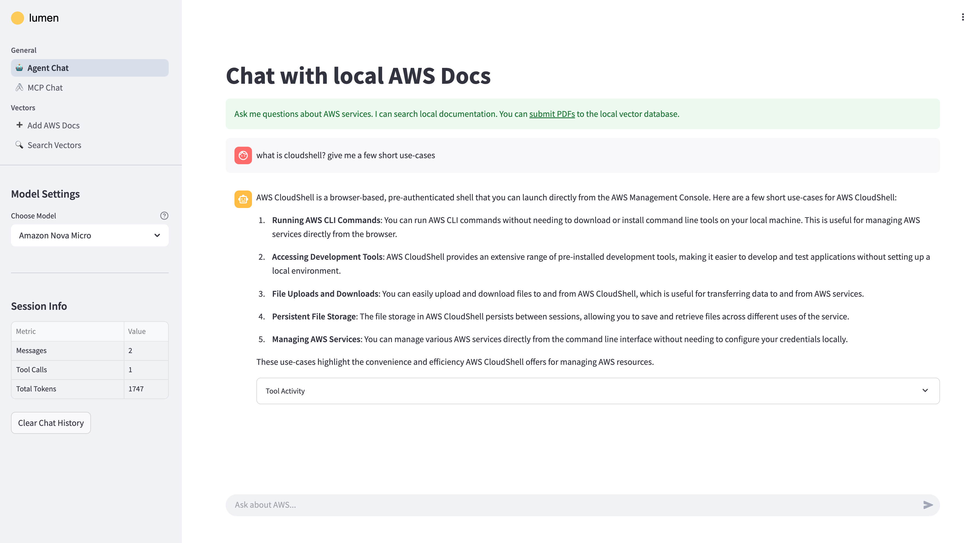Open Search Vectors page
The width and height of the screenshot is (980, 543).
pyautogui.click(x=90, y=145)
